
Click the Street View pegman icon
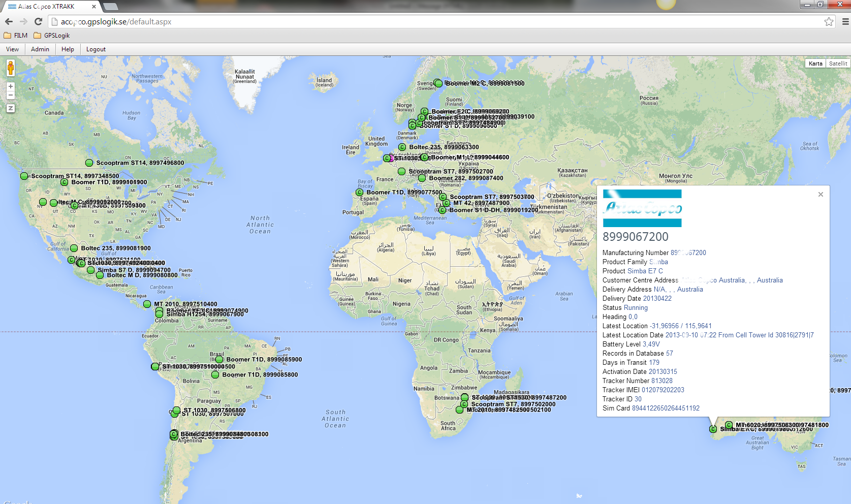11,68
